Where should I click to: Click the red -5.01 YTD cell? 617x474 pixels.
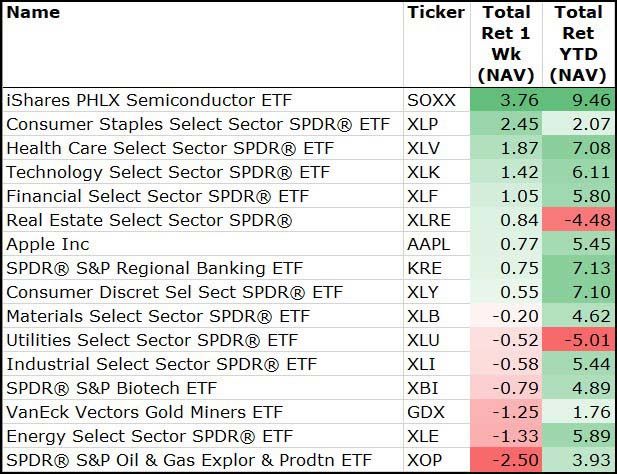click(x=578, y=340)
